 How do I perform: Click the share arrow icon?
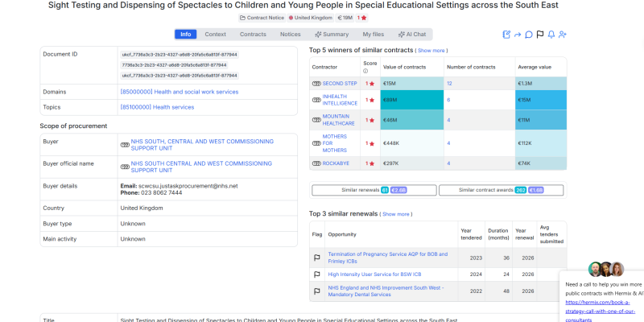point(518,35)
